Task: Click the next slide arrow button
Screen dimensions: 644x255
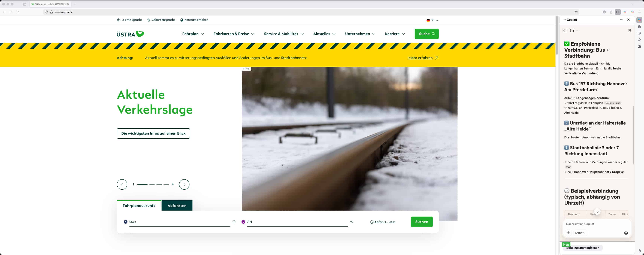Action: click(184, 184)
